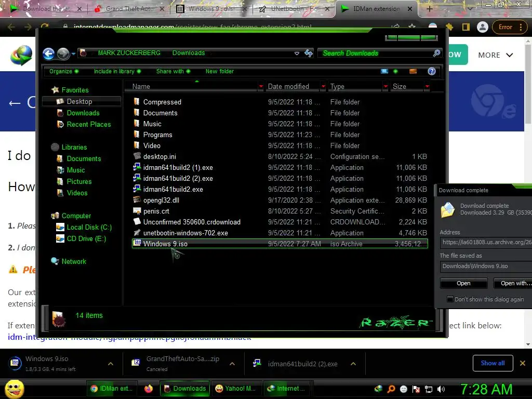Click the Yahoo! Messenger taskbar button
The image size is (532, 399).
pos(236,389)
